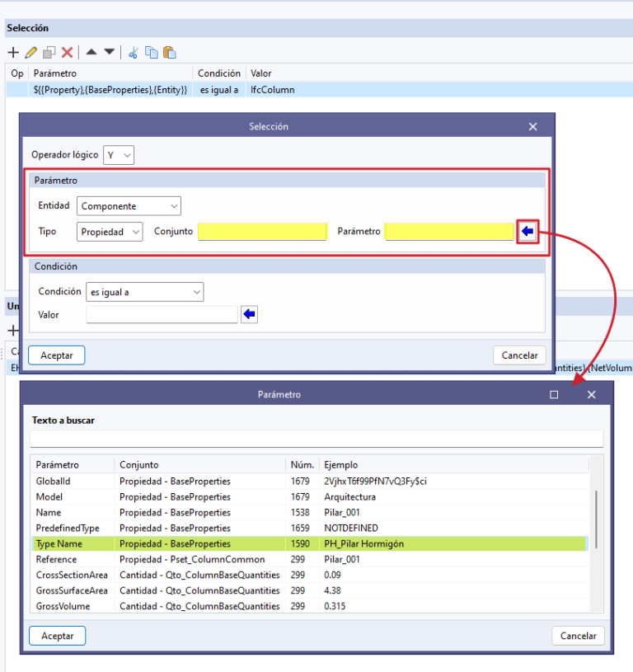The image size is (633, 672).
Task: Close the Parámetro dialog
Action: click(591, 394)
